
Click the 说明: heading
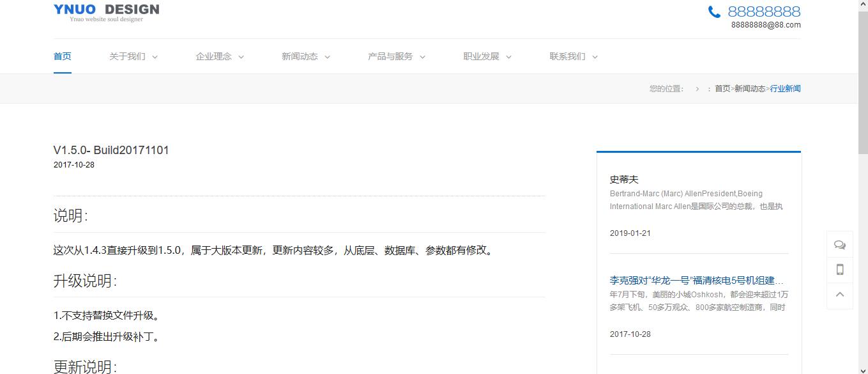click(x=71, y=215)
